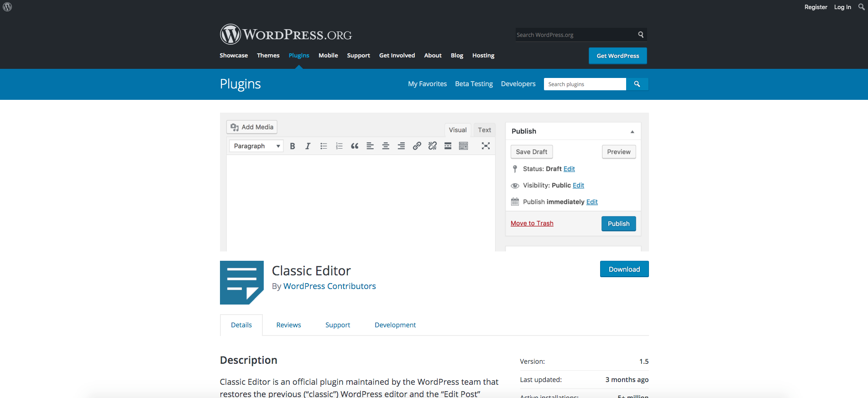Open Plugins in main navigation
The width and height of the screenshot is (868, 398).
299,56
